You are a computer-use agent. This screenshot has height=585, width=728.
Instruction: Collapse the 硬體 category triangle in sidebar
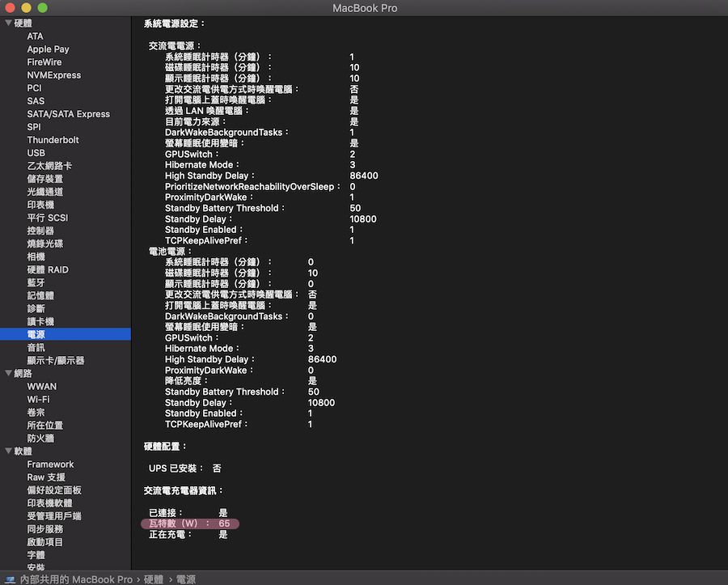[8, 23]
